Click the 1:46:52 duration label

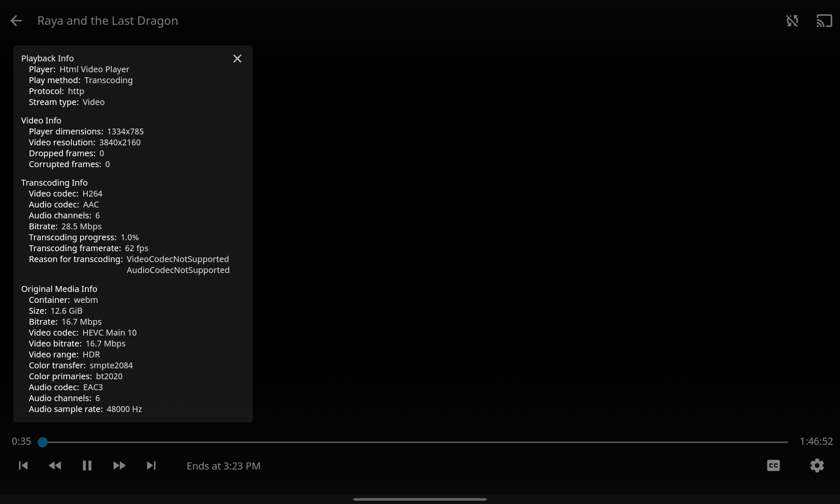click(816, 441)
